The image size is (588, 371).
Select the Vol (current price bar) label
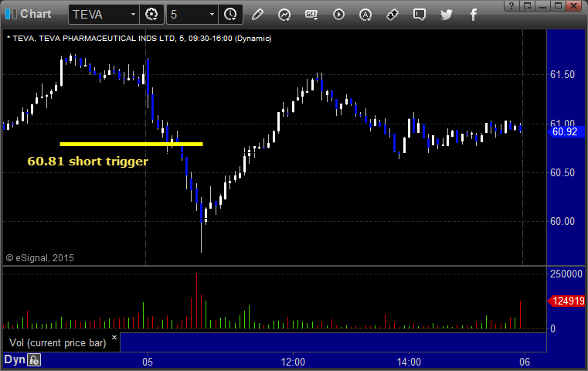58,343
